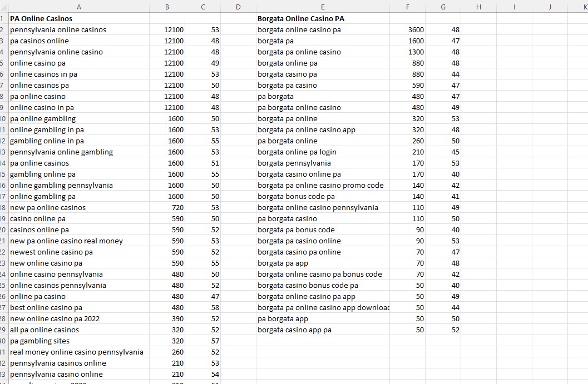Select 'borgata online casino pa bonus code' cell
Viewport: 588px width, 384px height.
pos(323,274)
